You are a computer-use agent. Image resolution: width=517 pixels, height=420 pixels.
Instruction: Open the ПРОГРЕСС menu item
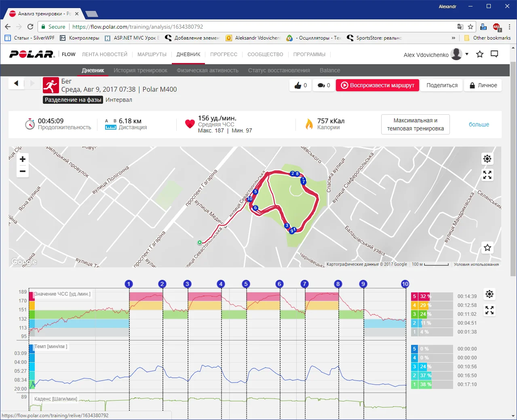coord(224,54)
